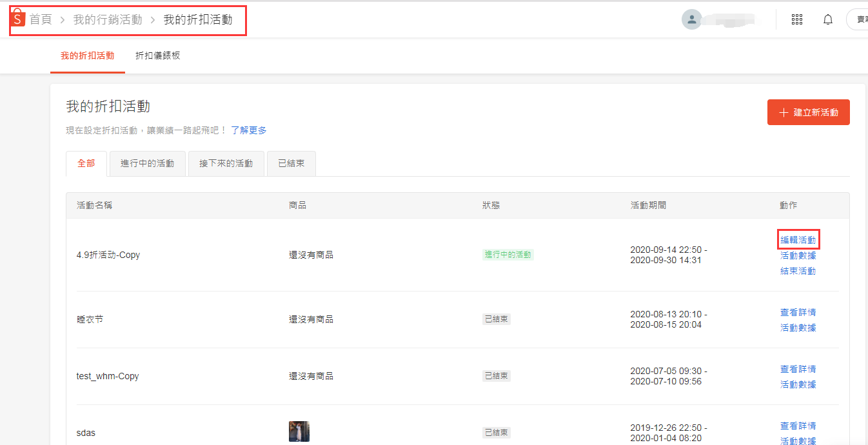Click the user profile avatar icon
868x445 pixels.
click(691, 19)
